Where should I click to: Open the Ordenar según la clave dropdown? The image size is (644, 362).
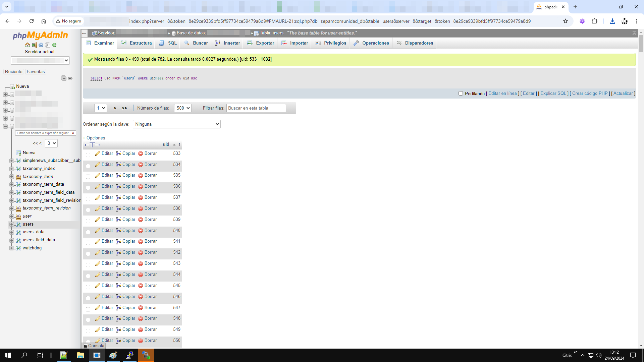click(x=176, y=124)
